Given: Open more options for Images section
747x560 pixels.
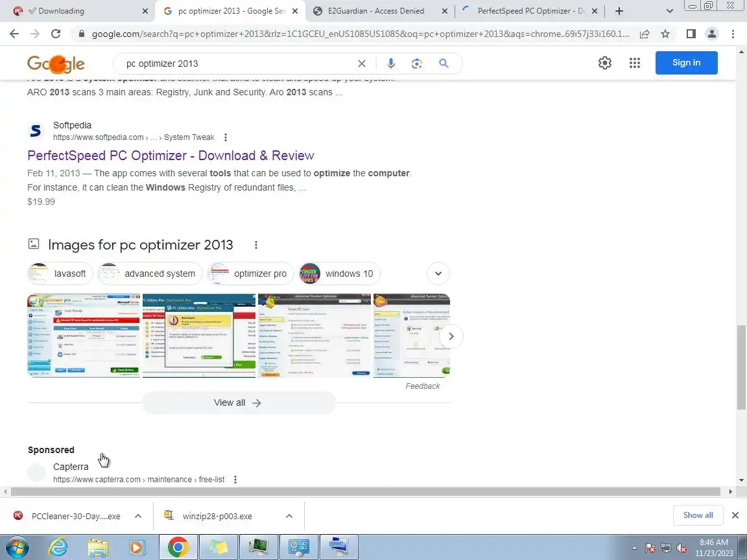Looking at the screenshot, I should point(256,245).
